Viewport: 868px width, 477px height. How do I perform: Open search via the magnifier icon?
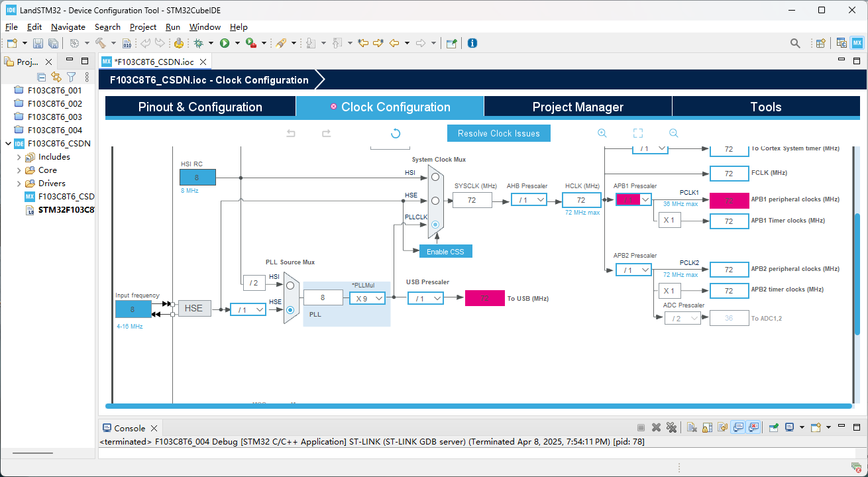click(x=796, y=43)
